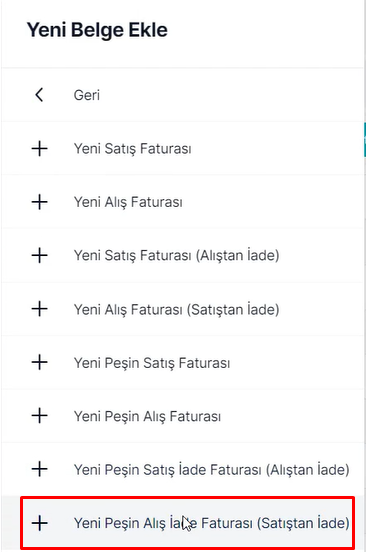
Task: Click plus icon for Satış Faturası (Alıştan İade)
Action: tap(39, 256)
